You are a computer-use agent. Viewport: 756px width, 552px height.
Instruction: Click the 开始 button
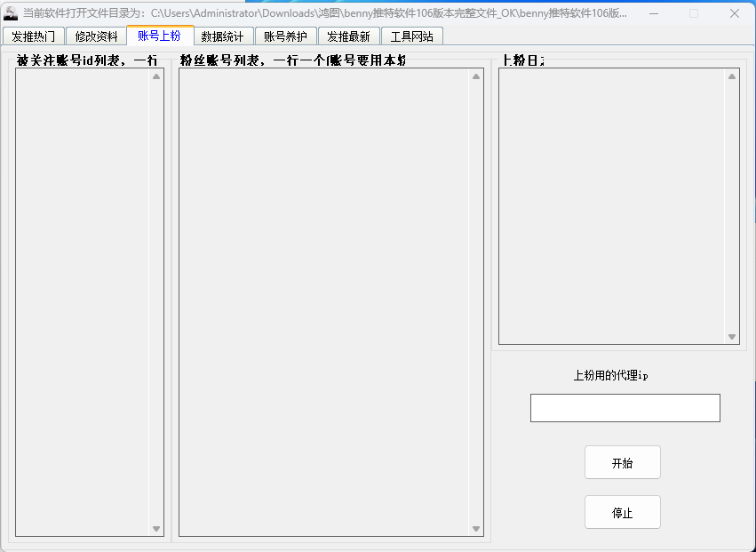[623, 463]
